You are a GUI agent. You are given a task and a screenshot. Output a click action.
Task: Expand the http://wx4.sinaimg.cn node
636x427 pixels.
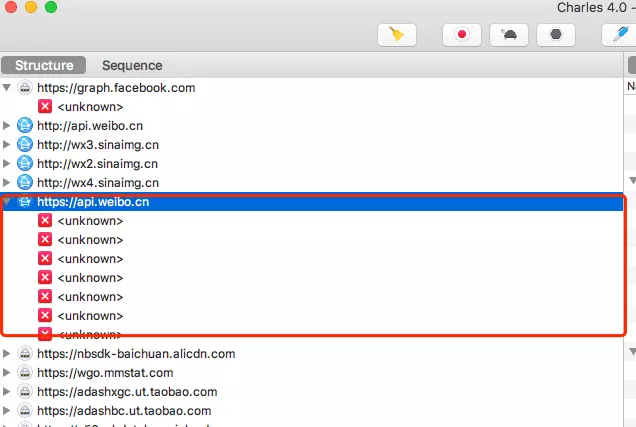pyautogui.click(x=6, y=183)
